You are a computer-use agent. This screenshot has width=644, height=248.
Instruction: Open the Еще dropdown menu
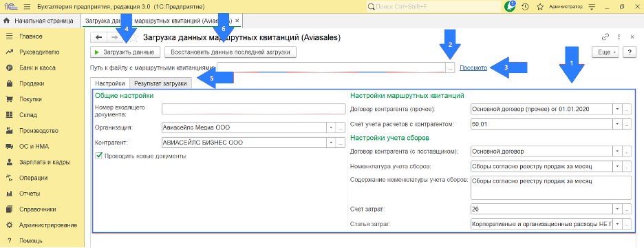[x=605, y=52]
